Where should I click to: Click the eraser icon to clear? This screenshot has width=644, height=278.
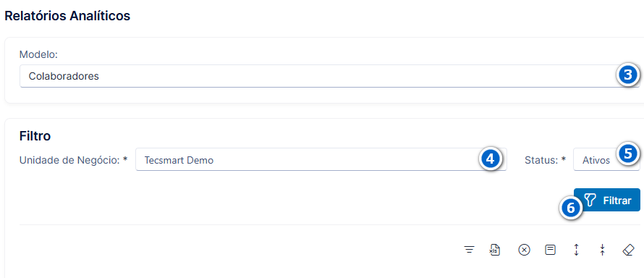(628, 250)
